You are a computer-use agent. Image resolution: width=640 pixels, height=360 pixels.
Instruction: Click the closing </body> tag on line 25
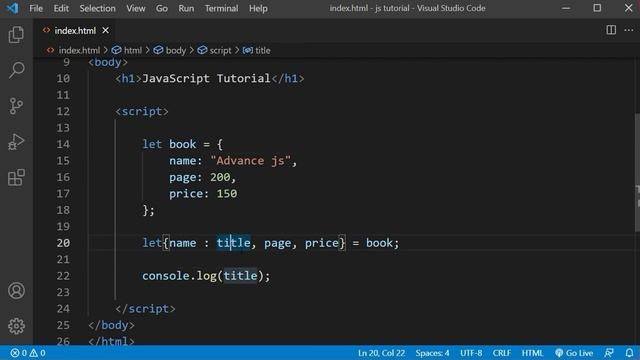point(111,325)
